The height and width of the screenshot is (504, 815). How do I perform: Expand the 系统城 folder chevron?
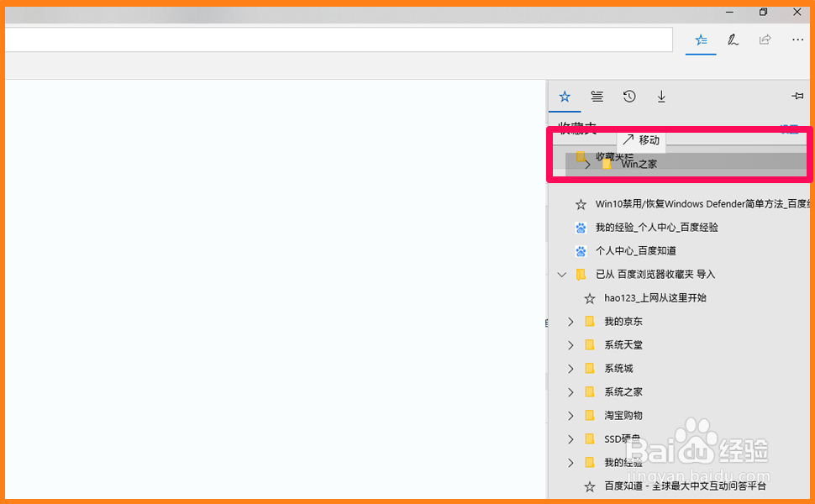pos(570,369)
